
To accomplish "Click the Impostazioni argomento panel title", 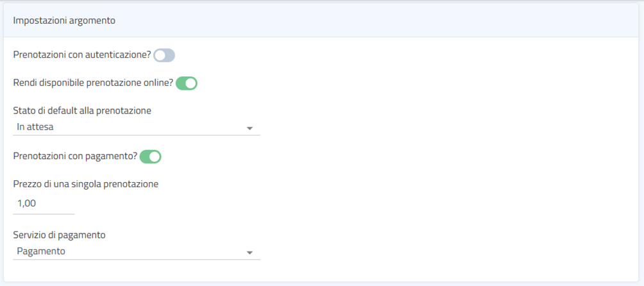I will click(x=64, y=21).
